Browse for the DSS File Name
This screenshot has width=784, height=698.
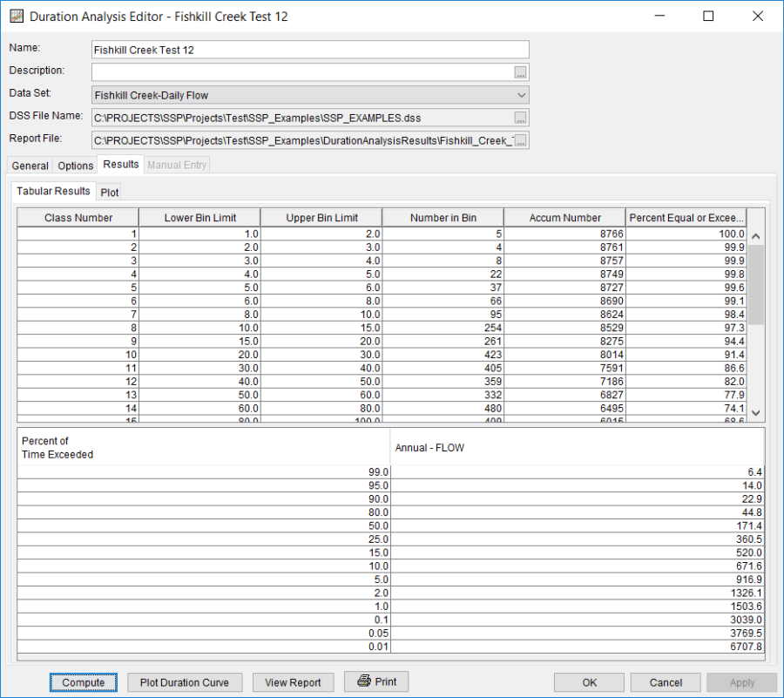[x=520, y=118]
